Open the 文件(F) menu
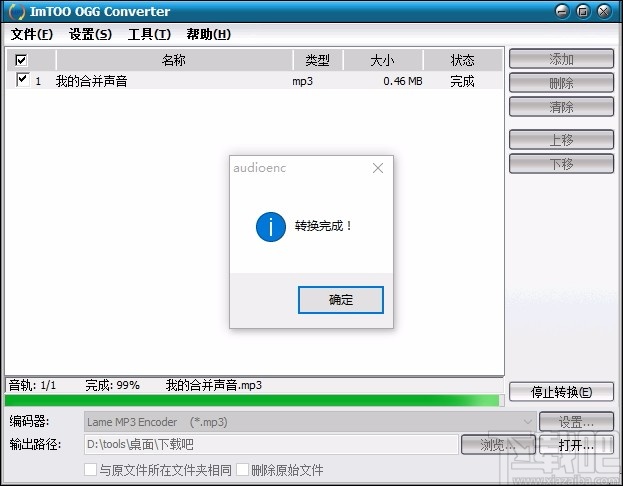This screenshot has width=623, height=486. [x=31, y=35]
